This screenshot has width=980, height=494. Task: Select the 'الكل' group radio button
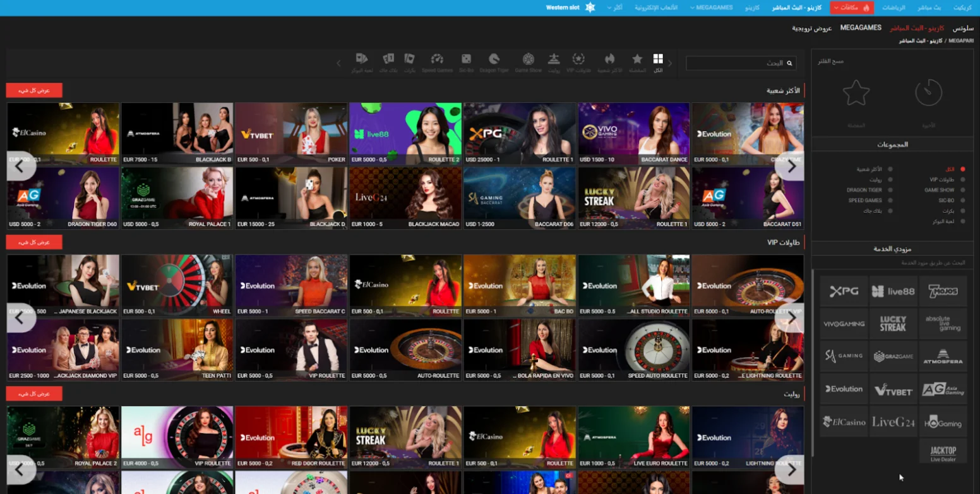coord(962,169)
